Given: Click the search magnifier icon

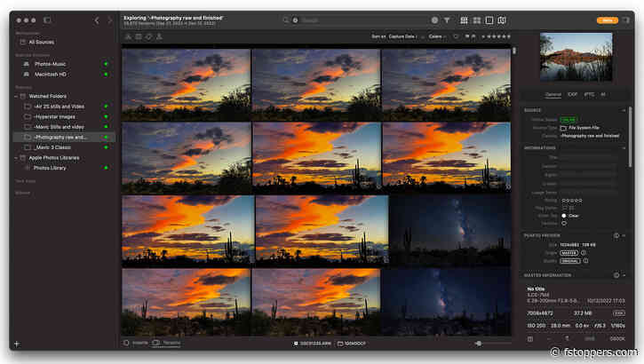Looking at the screenshot, I should click(285, 20).
